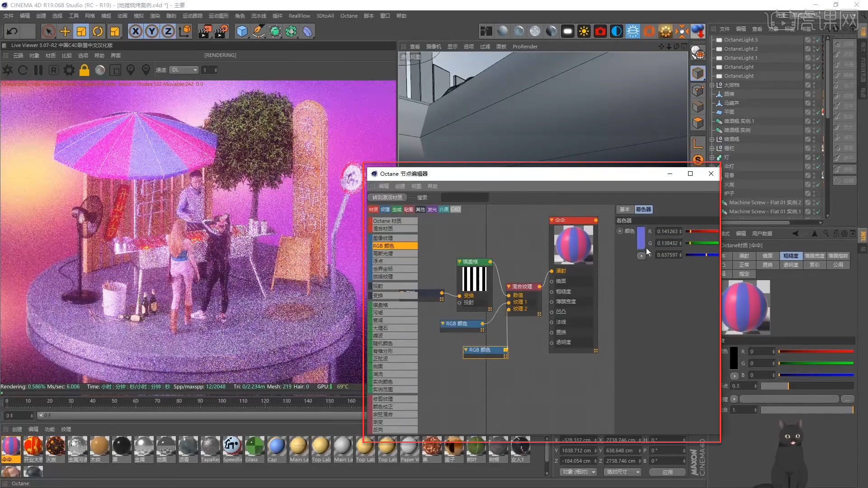Open the 对象 (相对) coordinate dropdown
This screenshot has width=868, height=488.
pos(579,472)
